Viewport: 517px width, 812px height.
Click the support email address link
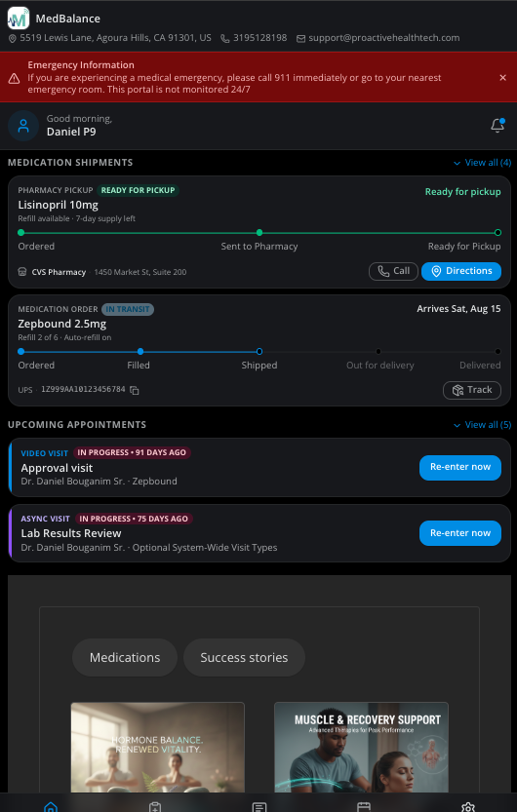coord(384,38)
